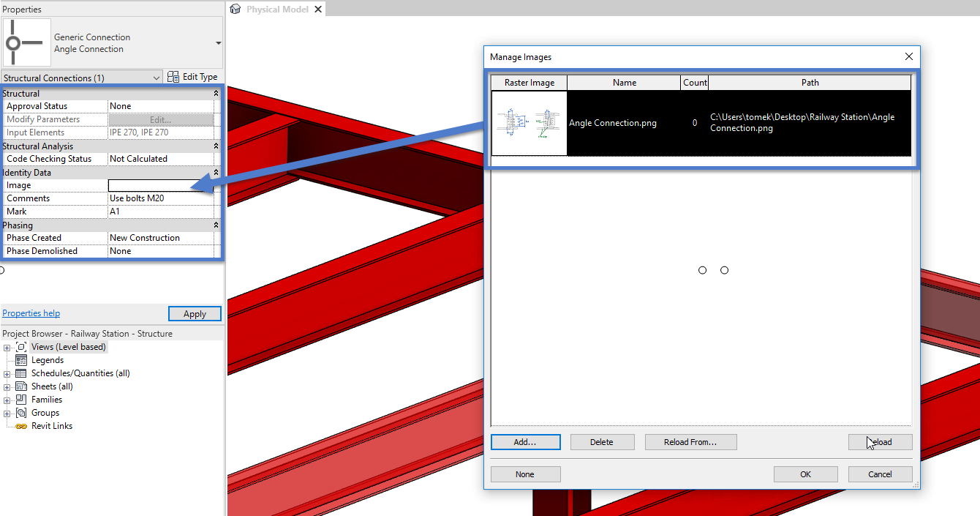Sort by the Name column header

pos(624,83)
